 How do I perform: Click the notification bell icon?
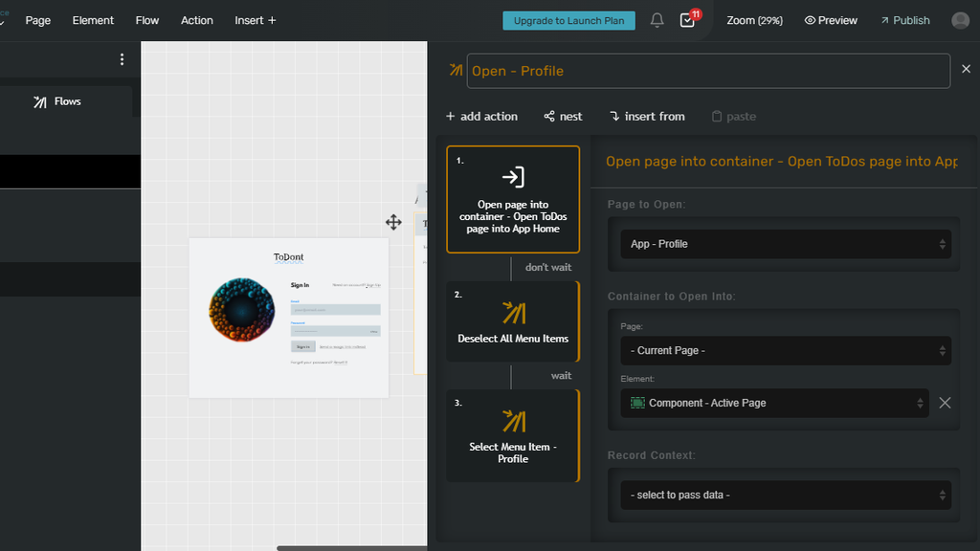click(x=657, y=19)
